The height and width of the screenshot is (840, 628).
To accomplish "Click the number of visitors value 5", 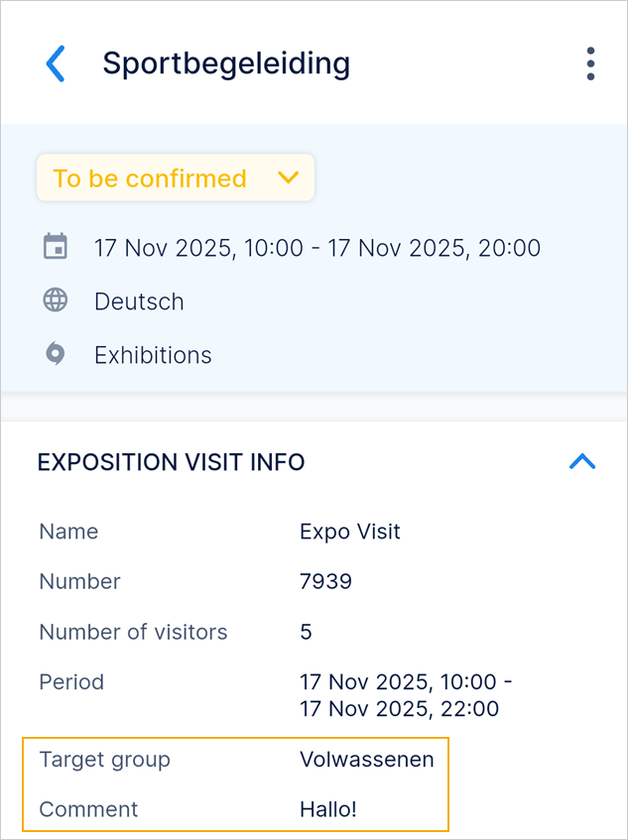I will (306, 632).
